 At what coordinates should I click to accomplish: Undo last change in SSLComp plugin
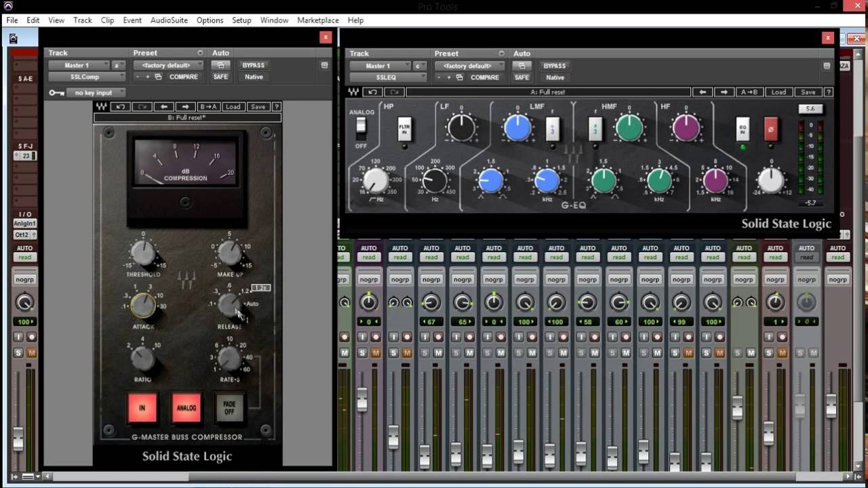(x=121, y=106)
